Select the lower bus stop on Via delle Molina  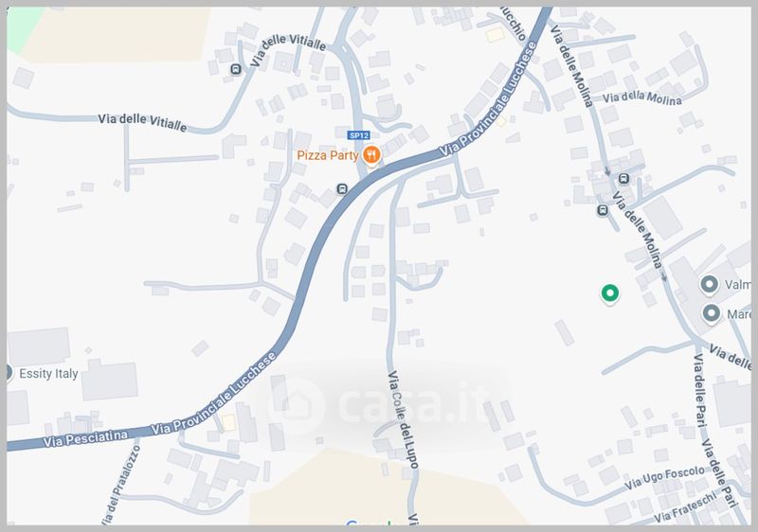click(603, 210)
